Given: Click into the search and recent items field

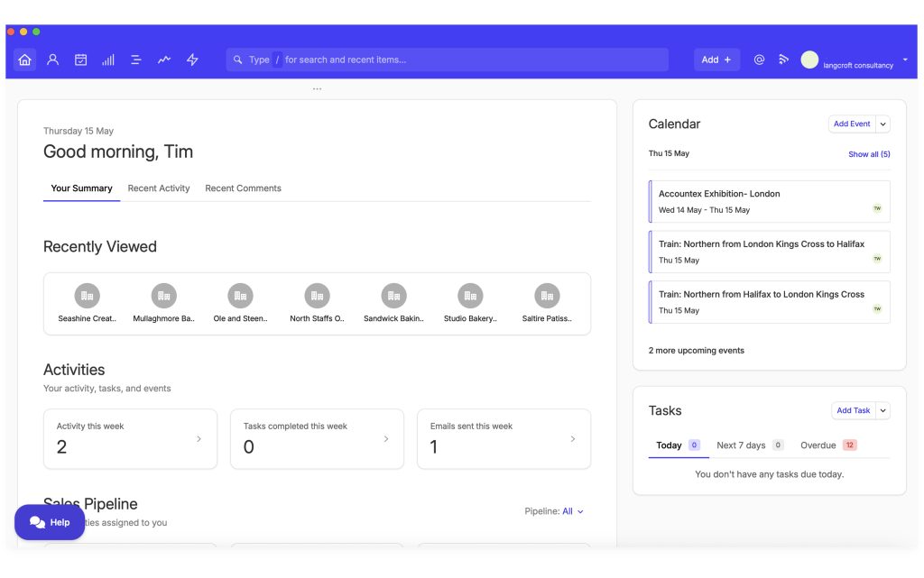Looking at the screenshot, I should pyautogui.click(x=448, y=60).
